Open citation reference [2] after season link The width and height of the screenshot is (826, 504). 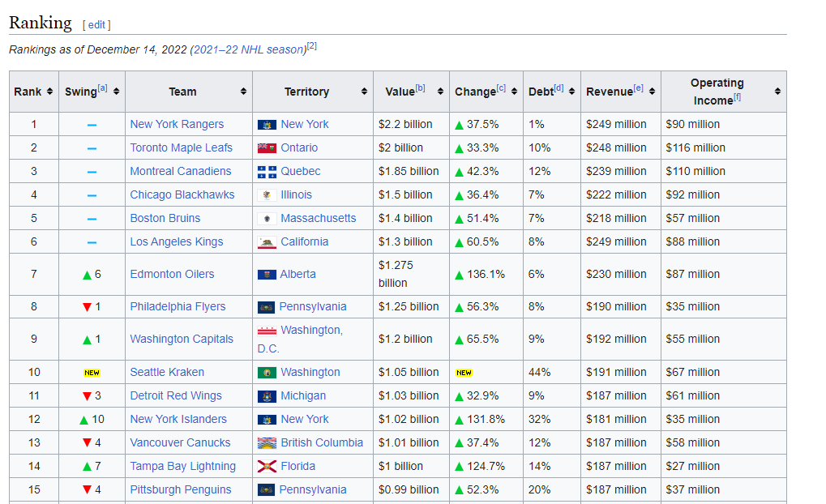tap(312, 46)
